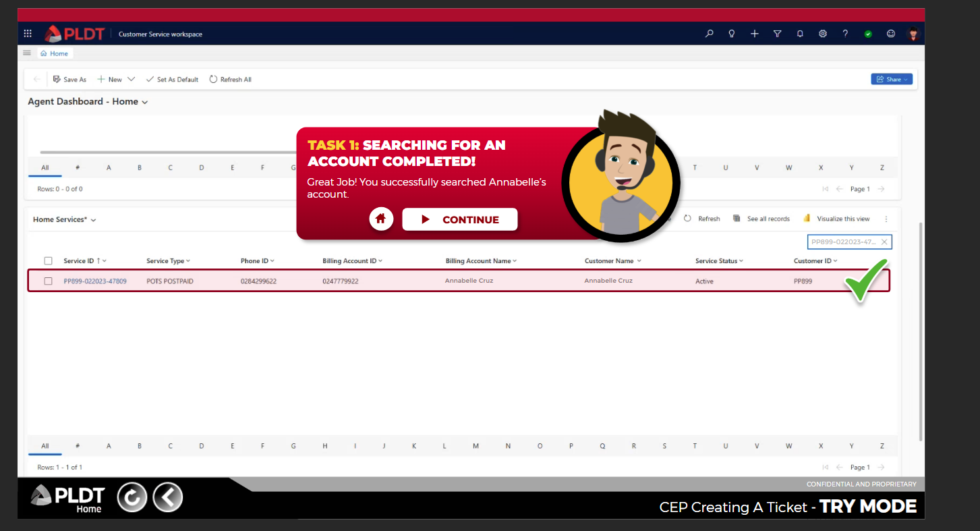Tick the select-all checkbox in the Home Services header

48,260
